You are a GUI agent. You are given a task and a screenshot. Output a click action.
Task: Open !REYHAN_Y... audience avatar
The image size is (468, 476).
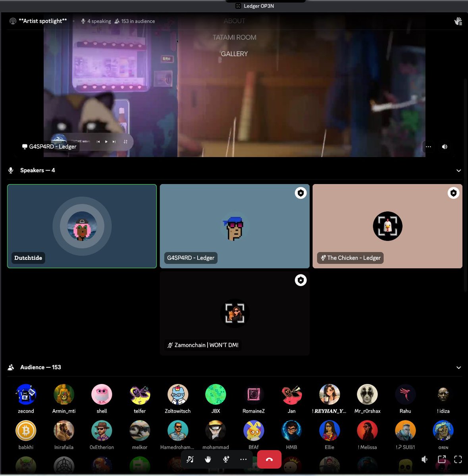click(x=329, y=394)
